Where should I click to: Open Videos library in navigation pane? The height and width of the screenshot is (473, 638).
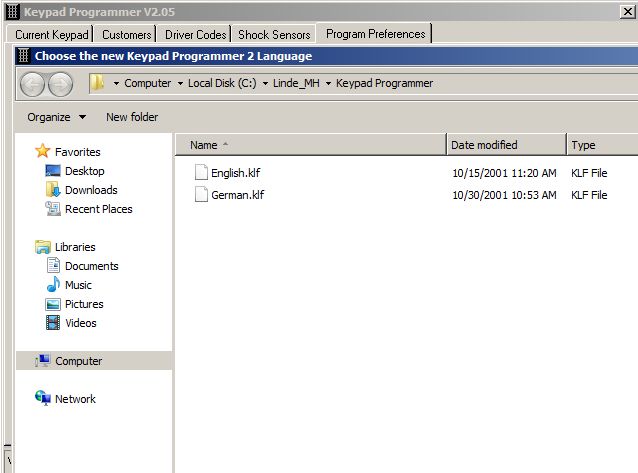tap(81, 323)
